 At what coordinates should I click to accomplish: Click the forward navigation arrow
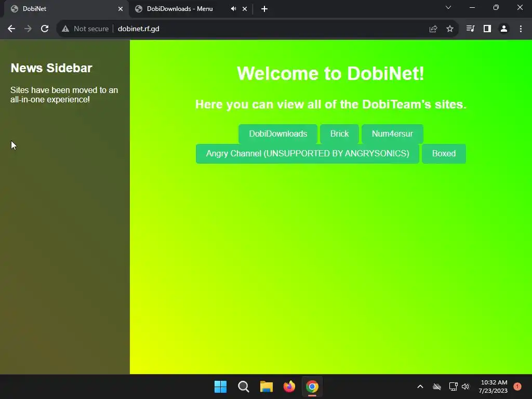click(x=28, y=29)
